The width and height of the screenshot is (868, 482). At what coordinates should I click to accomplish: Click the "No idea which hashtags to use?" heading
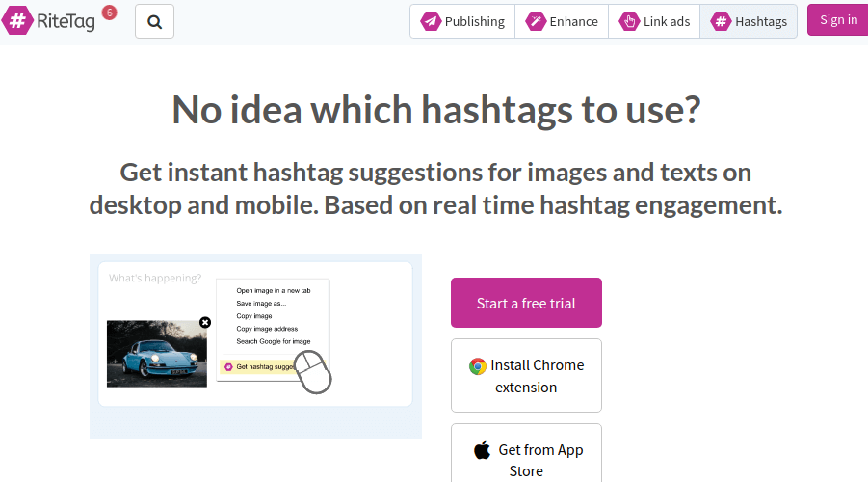(x=435, y=110)
